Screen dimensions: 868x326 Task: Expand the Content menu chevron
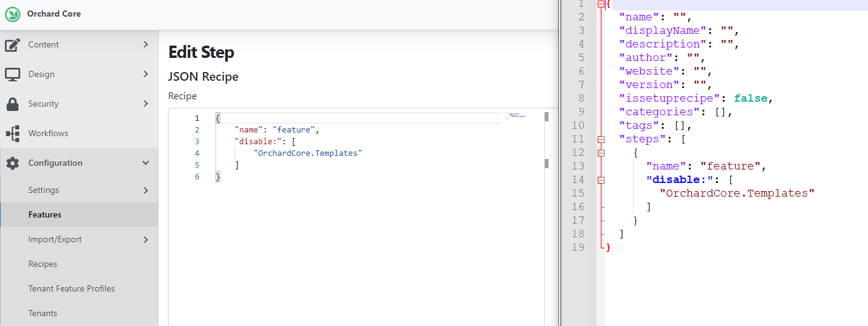146,44
